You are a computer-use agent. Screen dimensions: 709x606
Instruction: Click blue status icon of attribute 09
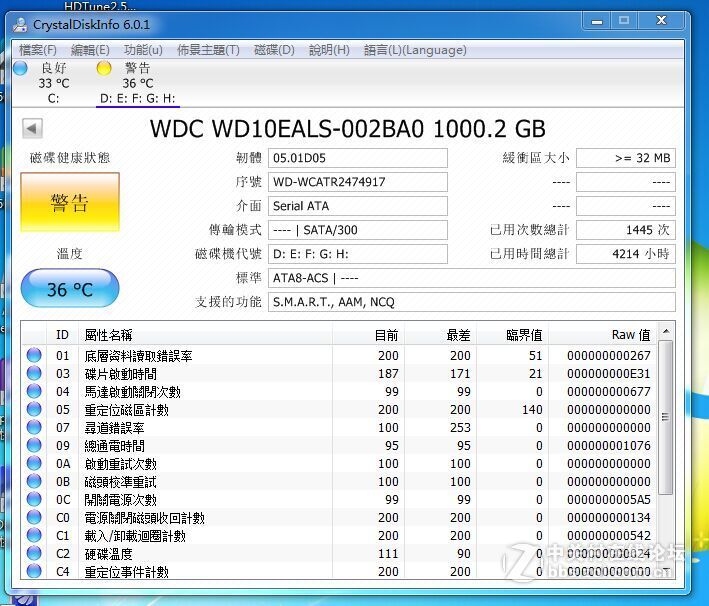34,445
